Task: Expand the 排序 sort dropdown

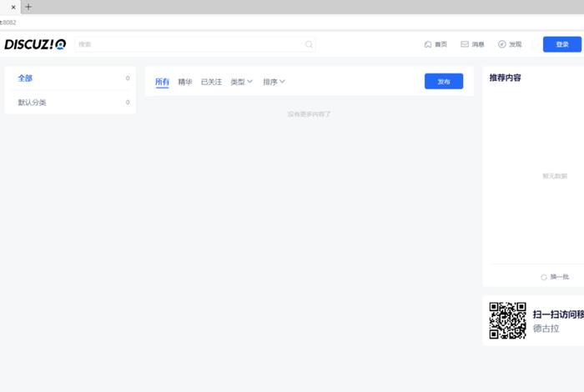Action: (x=274, y=82)
